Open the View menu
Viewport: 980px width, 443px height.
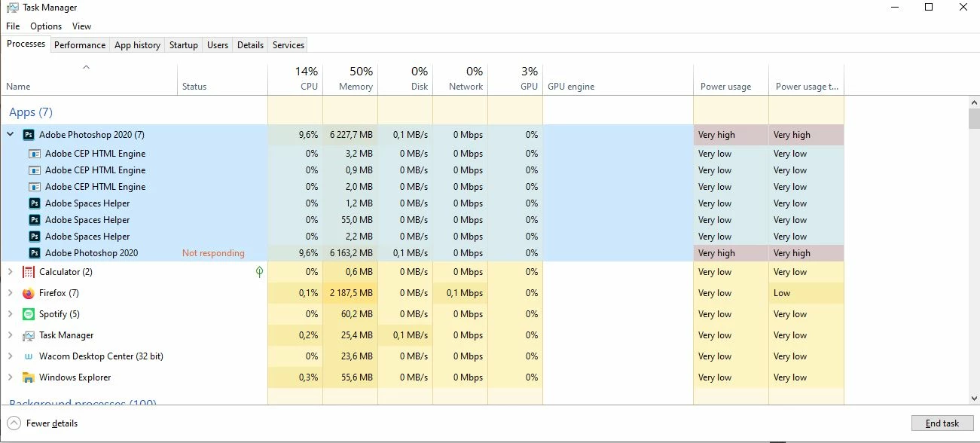tap(81, 26)
